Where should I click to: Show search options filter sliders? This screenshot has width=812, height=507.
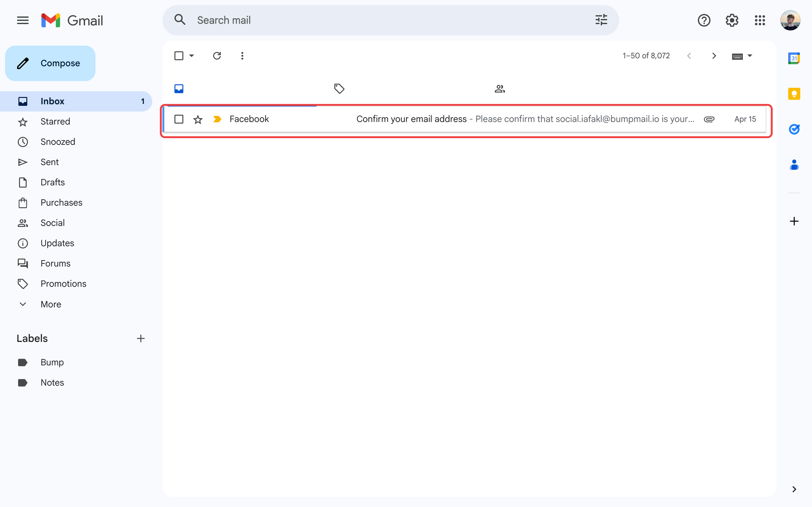601,20
